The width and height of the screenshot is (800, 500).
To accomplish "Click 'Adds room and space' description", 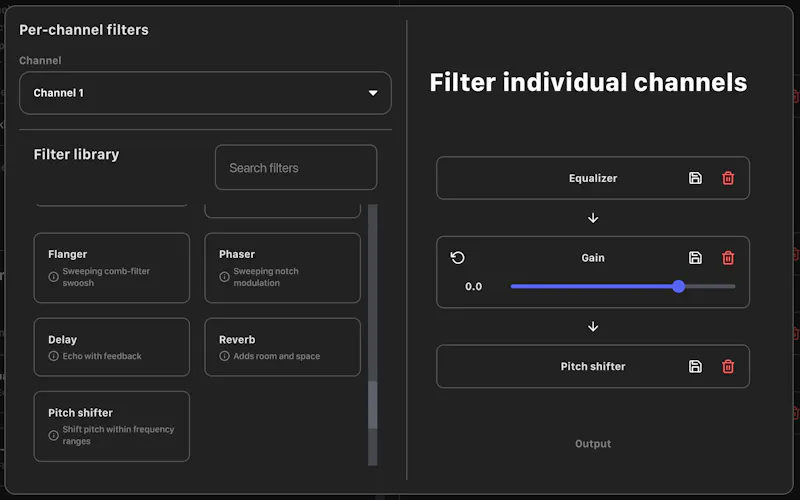I will pos(277,356).
